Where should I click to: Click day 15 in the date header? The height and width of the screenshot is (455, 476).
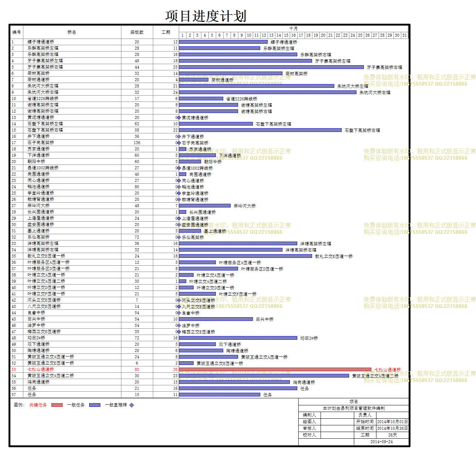tap(286, 35)
